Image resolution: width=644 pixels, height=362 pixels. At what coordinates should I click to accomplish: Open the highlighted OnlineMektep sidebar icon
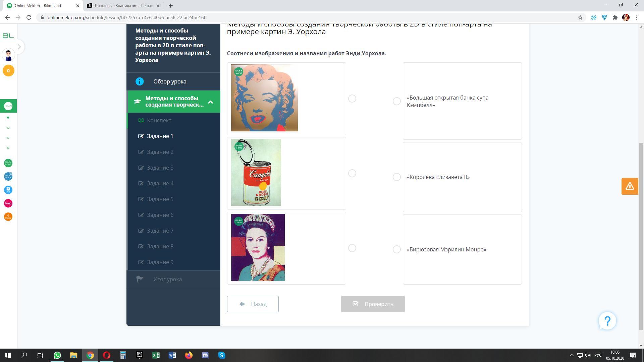point(8,106)
